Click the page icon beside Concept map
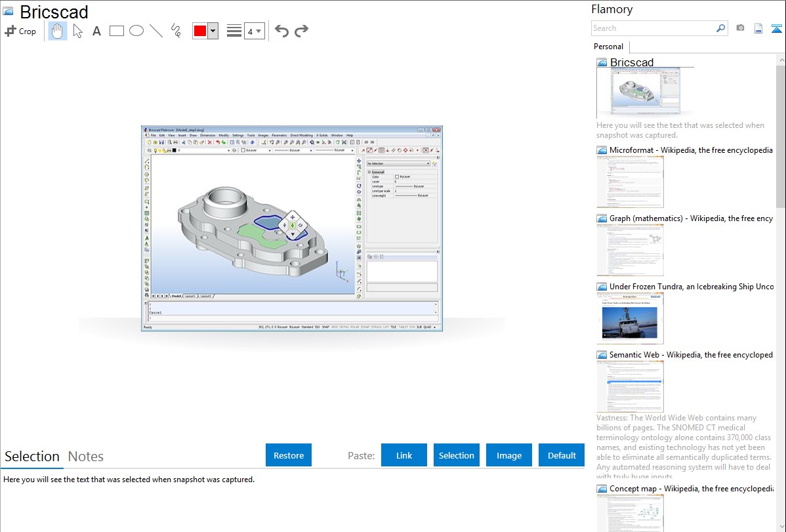The width and height of the screenshot is (786, 532). 602,488
